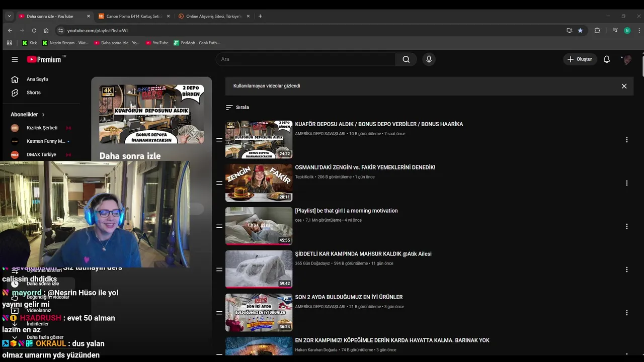
Task: Open Kick bookmark
Action: pos(29,43)
